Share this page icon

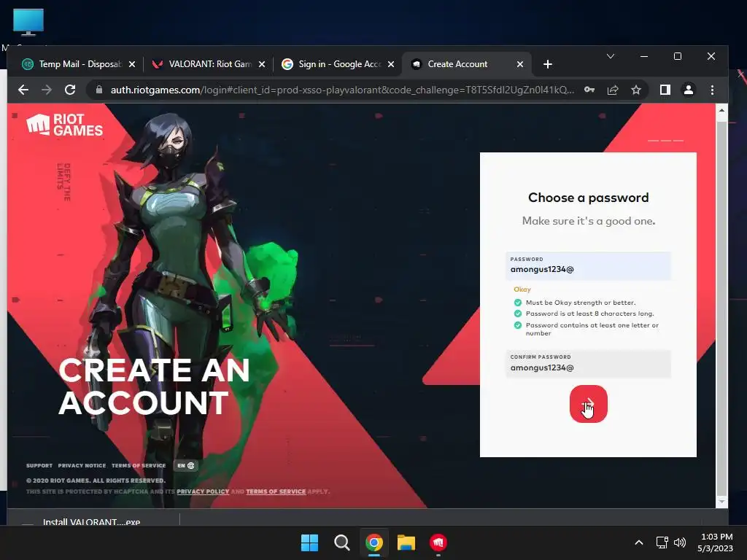tap(613, 90)
